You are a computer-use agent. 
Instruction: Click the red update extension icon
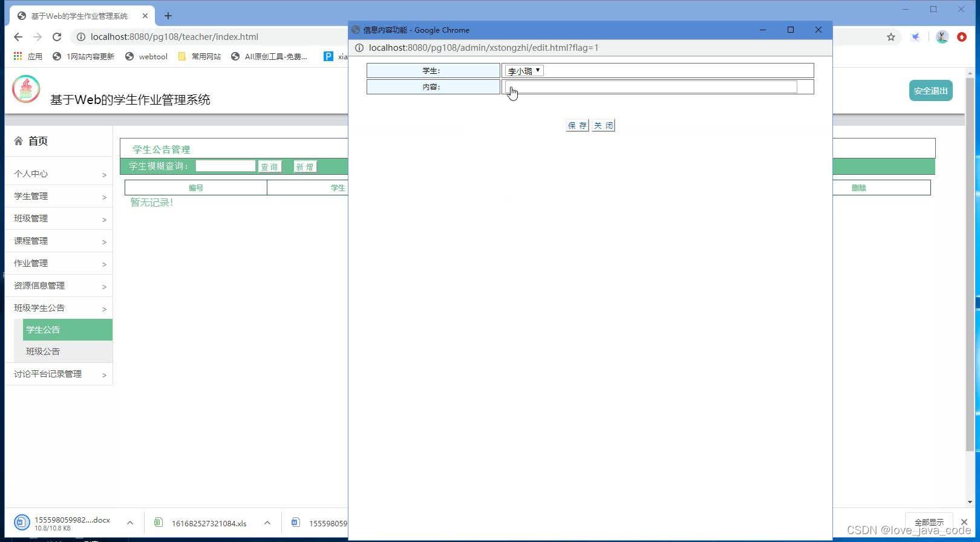962,37
